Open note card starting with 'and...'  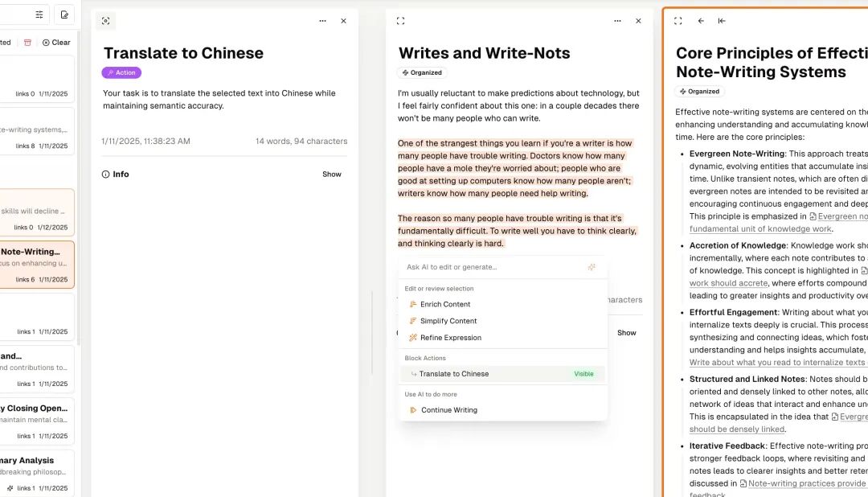point(37,370)
